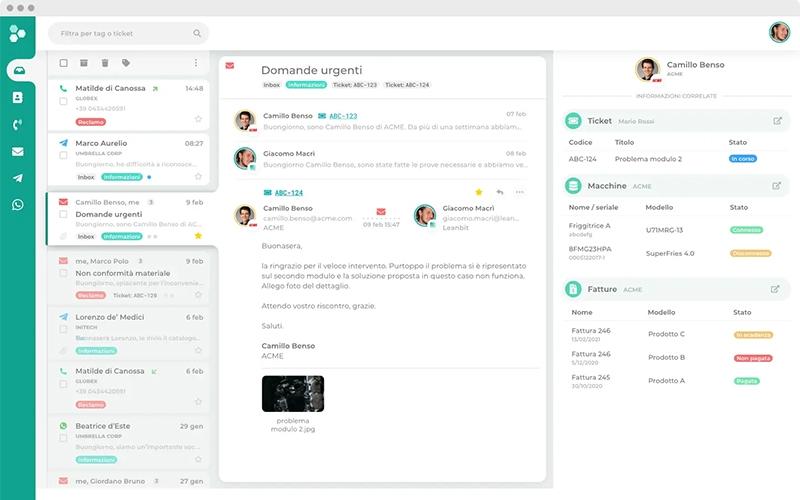
Task: Click the Reclamo tag on Matilde 14:48 conversation
Action: coord(91,122)
